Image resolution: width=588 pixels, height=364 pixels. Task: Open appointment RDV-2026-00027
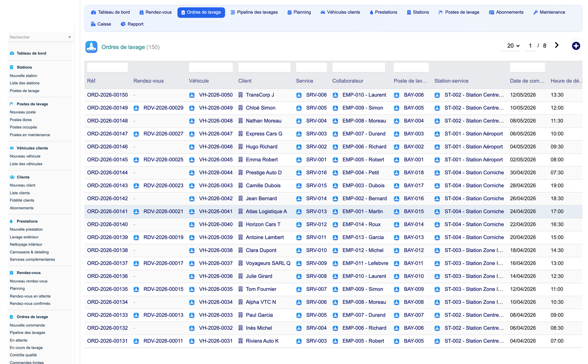pos(163,134)
